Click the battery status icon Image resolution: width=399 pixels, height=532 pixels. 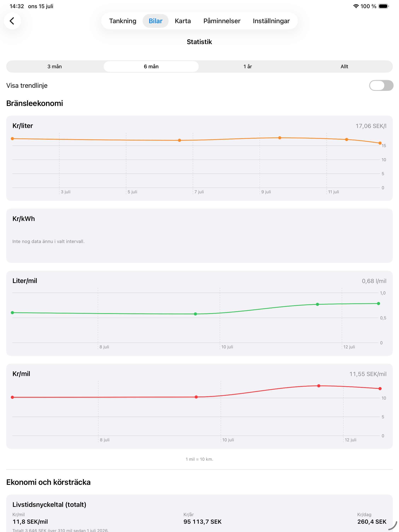pyautogui.click(x=384, y=6)
